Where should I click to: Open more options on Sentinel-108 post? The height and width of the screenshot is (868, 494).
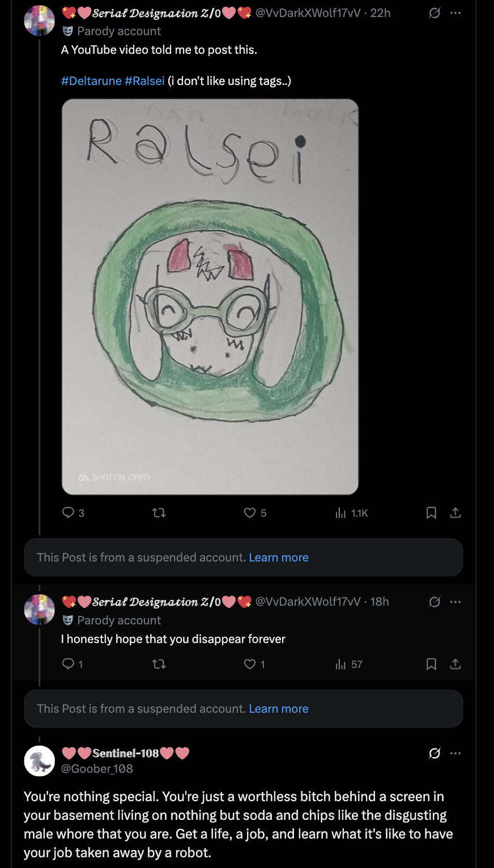(455, 753)
